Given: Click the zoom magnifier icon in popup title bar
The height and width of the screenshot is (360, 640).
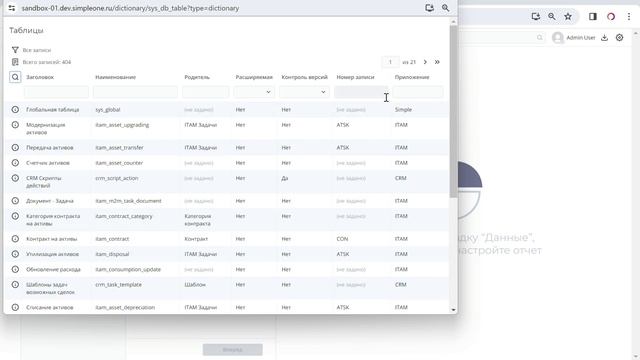Looking at the screenshot, I should point(445,8).
